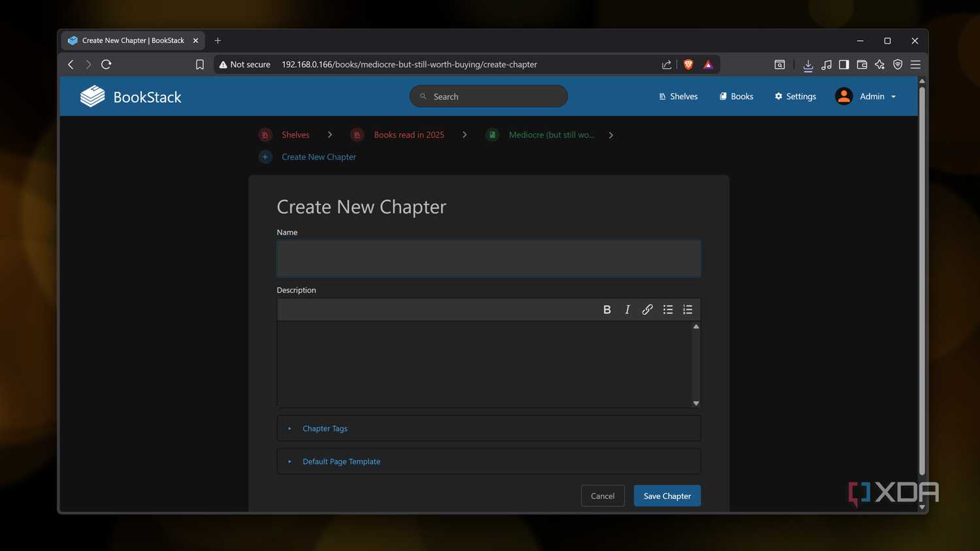The image size is (980, 551).
Task: Toggle italic formatting in the description toolbar
Action: click(x=627, y=309)
